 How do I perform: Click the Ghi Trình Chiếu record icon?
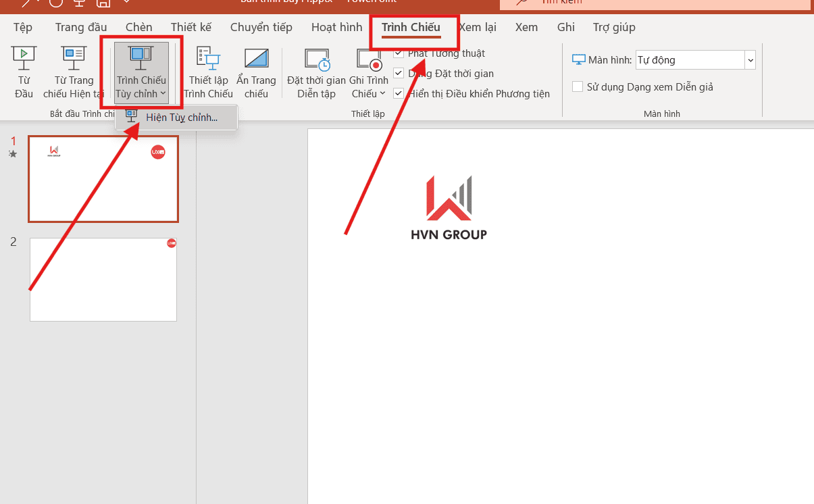[369, 59]
